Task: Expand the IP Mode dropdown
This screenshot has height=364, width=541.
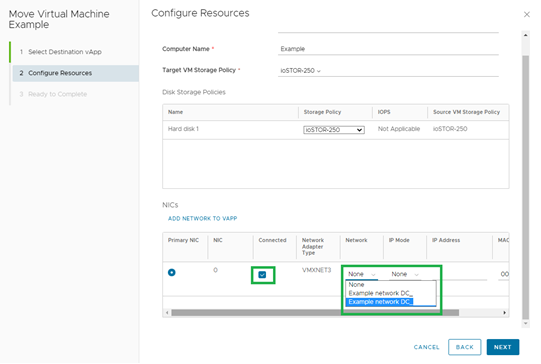Action: tap(405, 274)
